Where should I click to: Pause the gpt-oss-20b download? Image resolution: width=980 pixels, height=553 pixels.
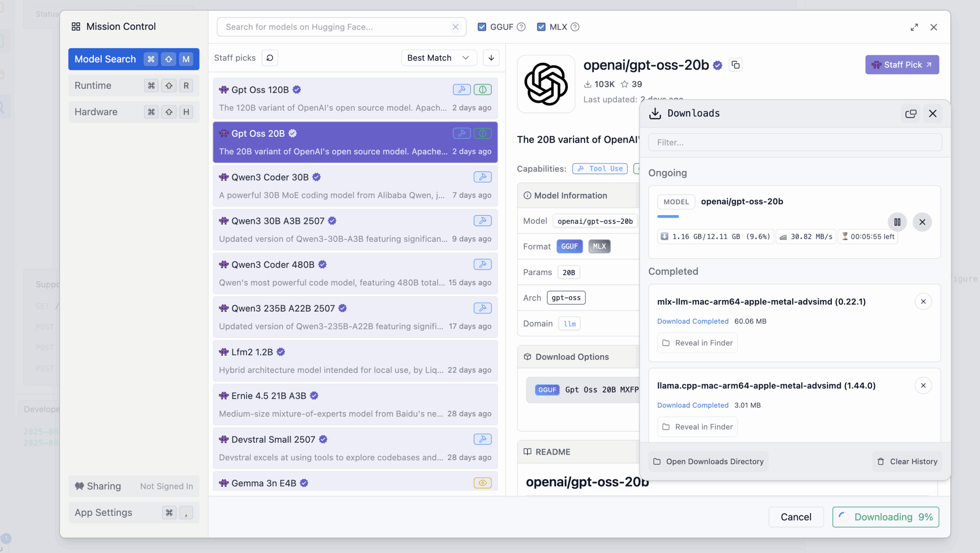point(897,222)
